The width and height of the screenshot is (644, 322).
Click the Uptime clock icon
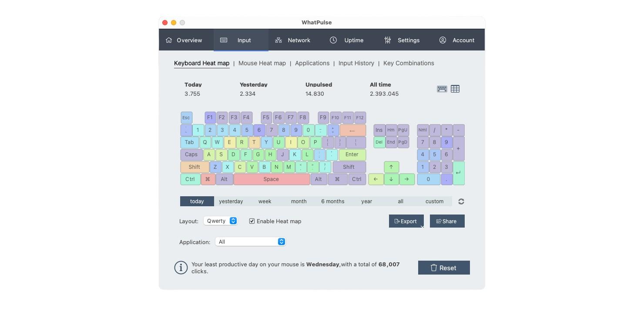pos(333,40)
